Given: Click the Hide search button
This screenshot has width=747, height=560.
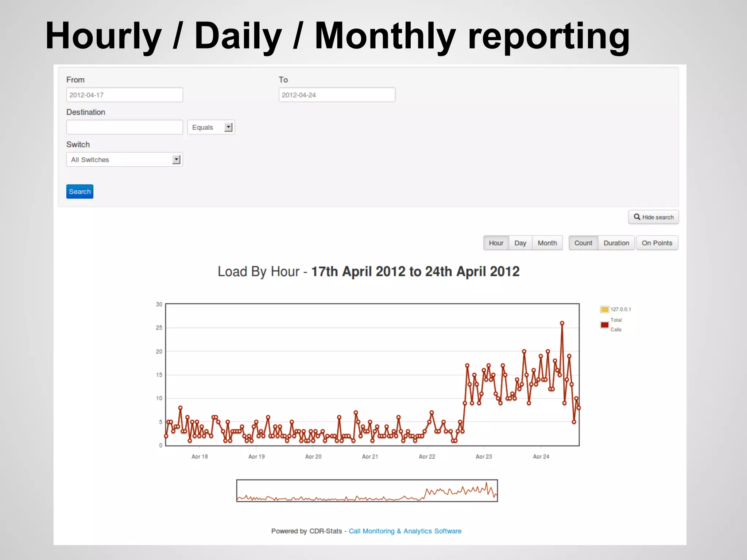Looking at the screenshot, I should click(x=653, y=217).
